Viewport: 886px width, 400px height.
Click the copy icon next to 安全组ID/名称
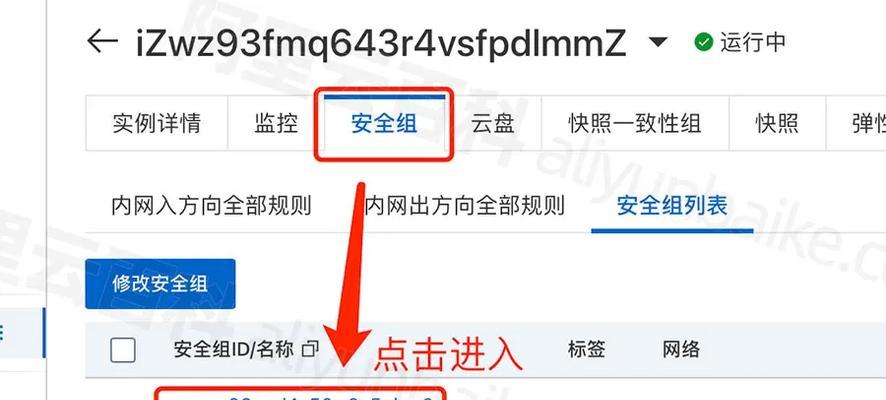(310, 349)
